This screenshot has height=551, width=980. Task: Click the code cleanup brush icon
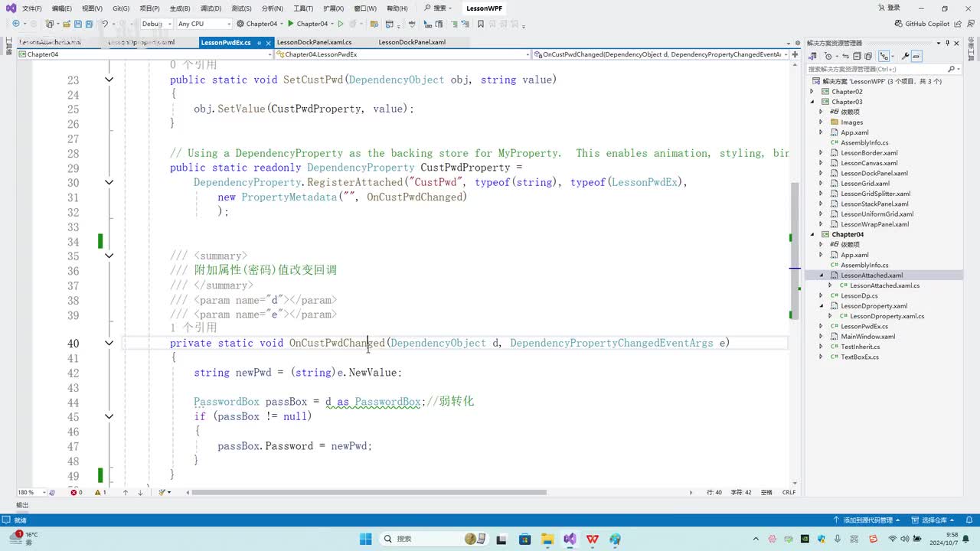(x=162, y=493)
